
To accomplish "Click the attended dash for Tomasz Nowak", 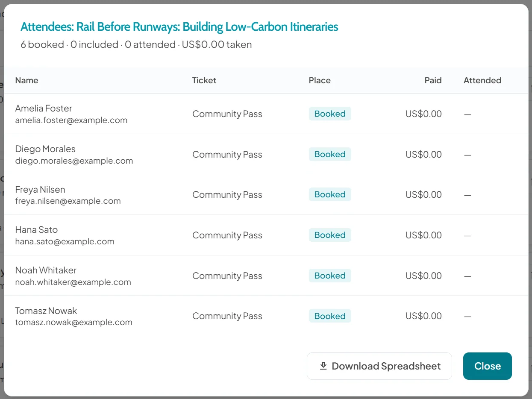I will coord(467,317).
